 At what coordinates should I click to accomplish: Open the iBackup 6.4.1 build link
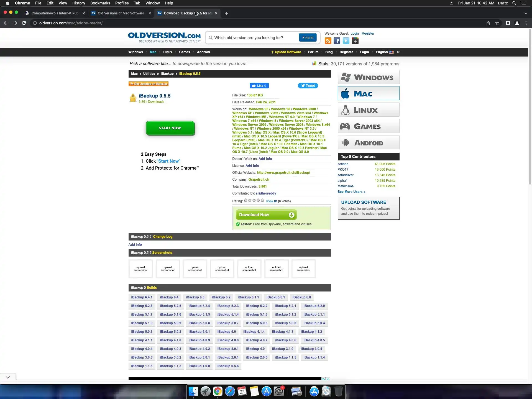142,297
